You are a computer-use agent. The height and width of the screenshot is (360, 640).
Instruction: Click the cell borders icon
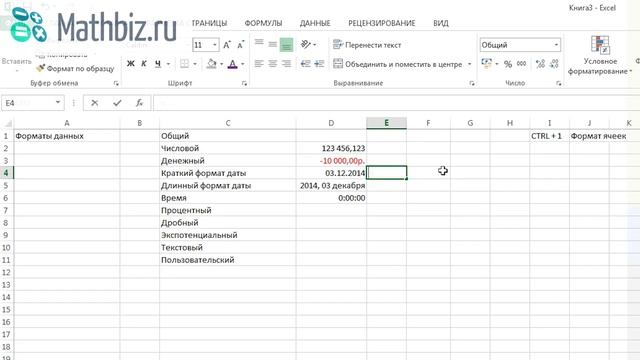(x=184, y=64)
